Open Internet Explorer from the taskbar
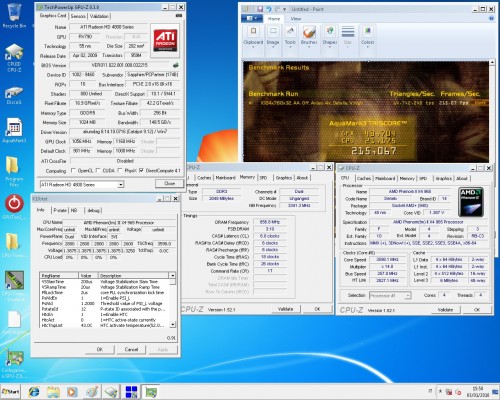Screen dimensions: 500x400 34,392
